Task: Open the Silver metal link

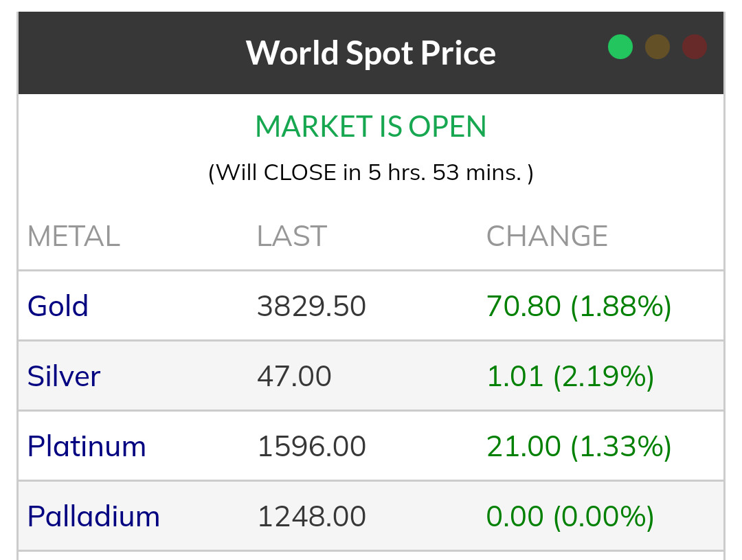Action: pyautogui.click(x=64, y=377)
